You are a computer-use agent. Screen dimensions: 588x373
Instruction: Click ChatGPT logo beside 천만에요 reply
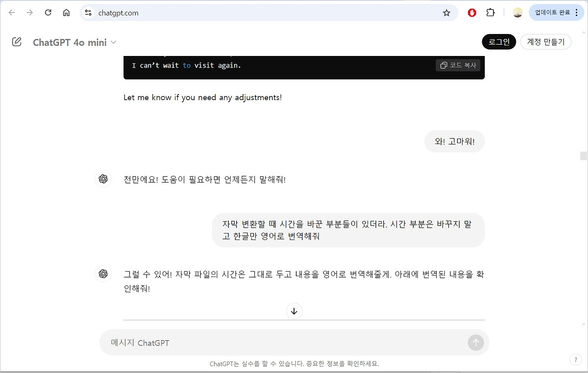(x=103, y=179)
